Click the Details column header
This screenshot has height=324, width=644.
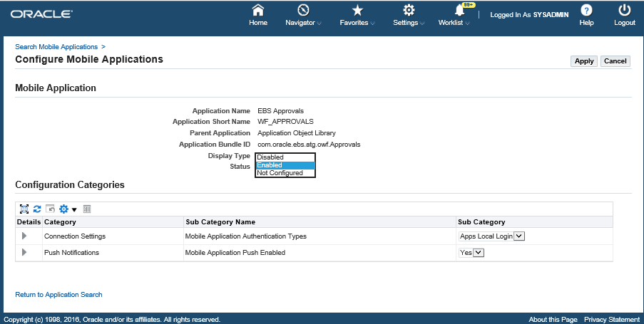point(29,222)
